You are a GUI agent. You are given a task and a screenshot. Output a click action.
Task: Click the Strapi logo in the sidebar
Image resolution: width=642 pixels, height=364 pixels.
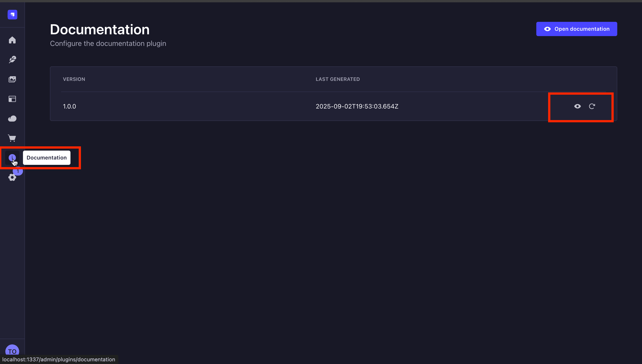coord(12,14)
